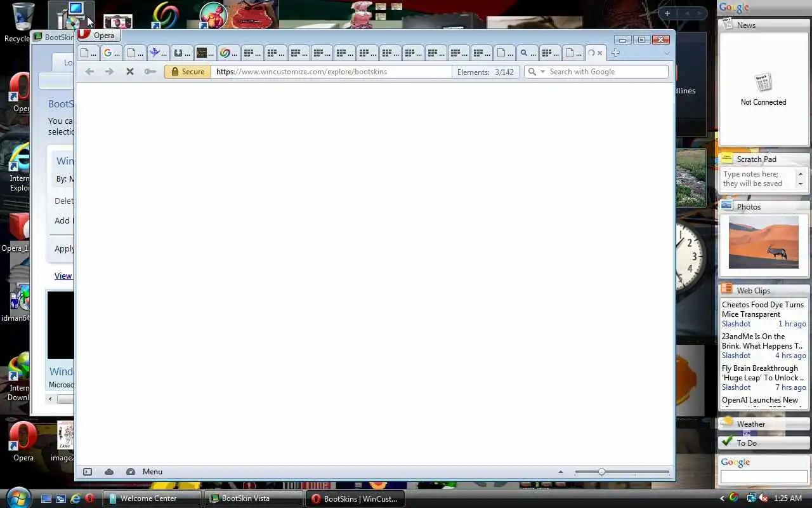Screen dimensions: 812x508
Task: Click the Google search box in sidebar
Action: 764,476
